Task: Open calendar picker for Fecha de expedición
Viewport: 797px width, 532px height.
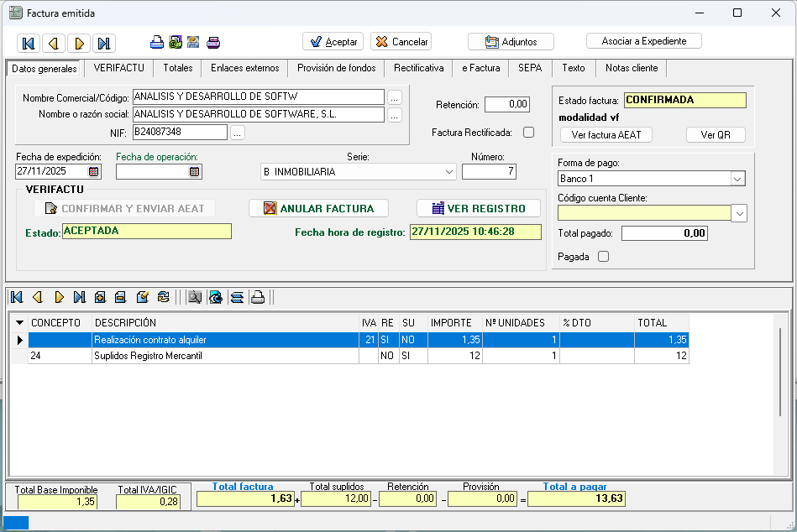Action: coord(94,171)
